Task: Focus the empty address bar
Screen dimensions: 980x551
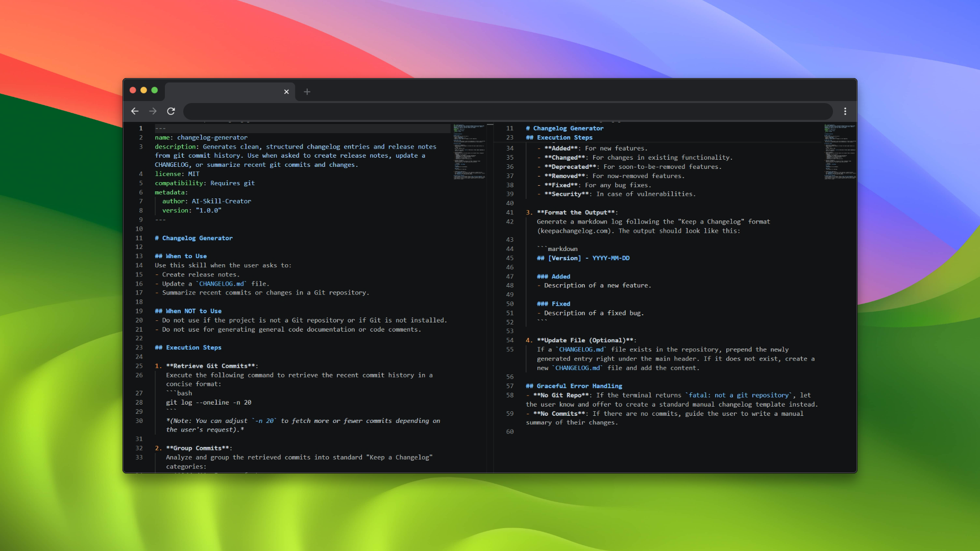Action: click(x=508, y=111)
